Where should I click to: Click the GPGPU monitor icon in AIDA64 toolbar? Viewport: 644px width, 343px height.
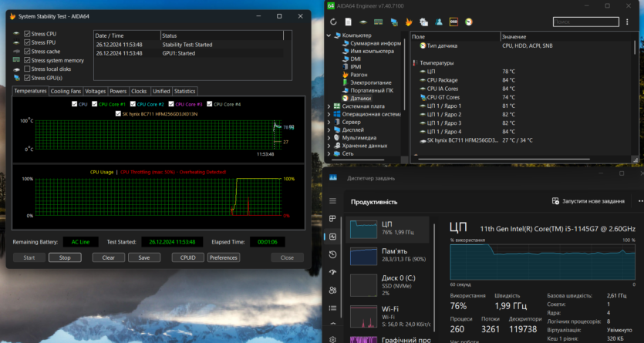click(x=394, y=22)
